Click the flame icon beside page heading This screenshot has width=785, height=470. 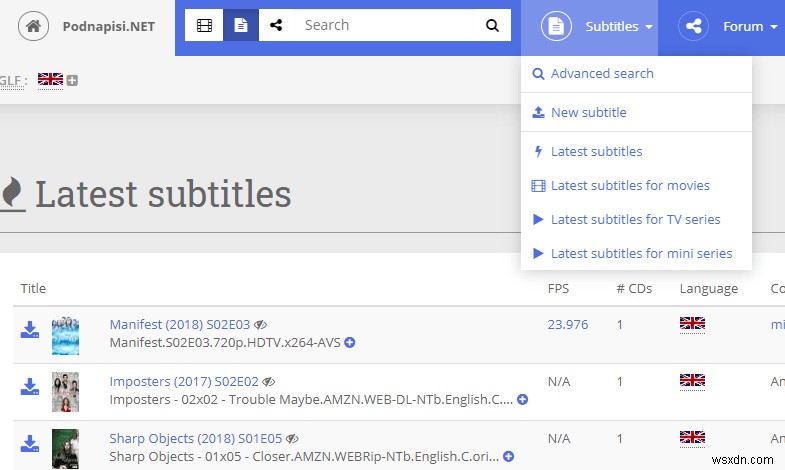12,194
